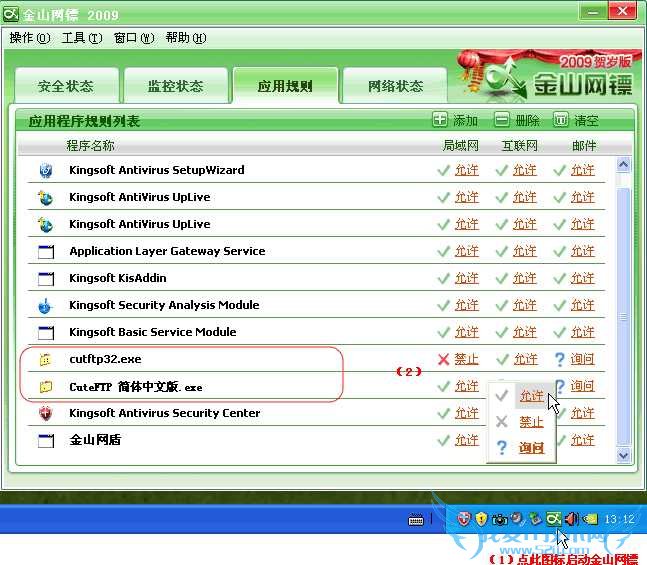Select cutftp32.exe program name
The width and height of the screenshot is (647, 565).
105,359
